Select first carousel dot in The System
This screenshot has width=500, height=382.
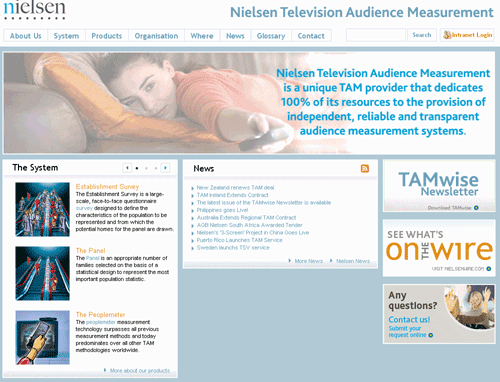(137, 168)
